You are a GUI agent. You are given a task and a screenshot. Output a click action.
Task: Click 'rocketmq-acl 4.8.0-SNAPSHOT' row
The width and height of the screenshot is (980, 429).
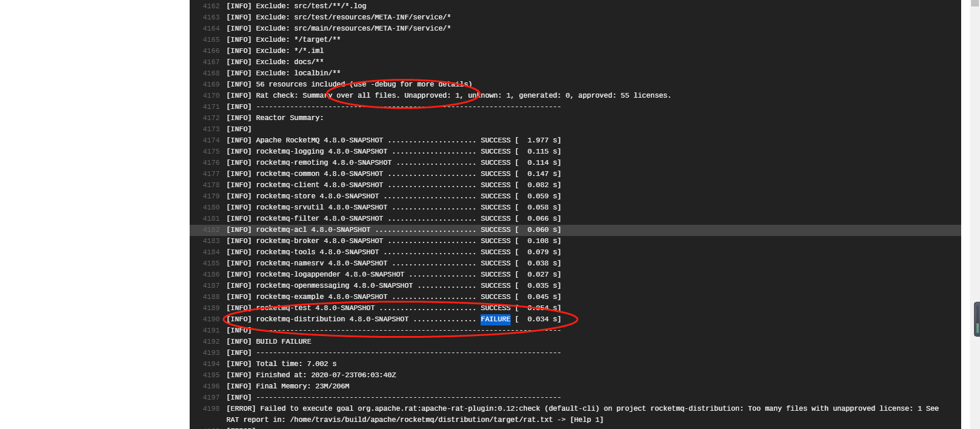[393, 230]
